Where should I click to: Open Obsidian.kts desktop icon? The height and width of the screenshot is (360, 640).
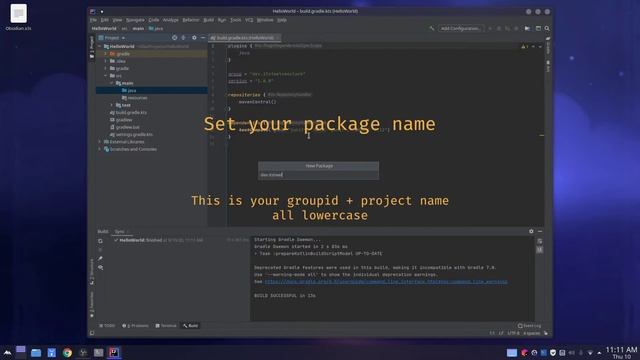pos(18,17)
